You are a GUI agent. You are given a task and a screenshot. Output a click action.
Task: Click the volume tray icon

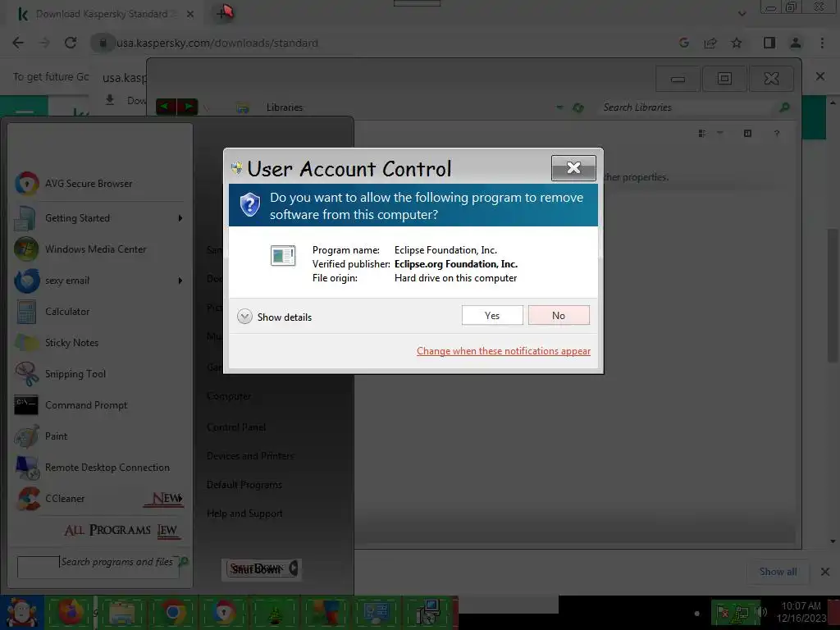[761, 612]
